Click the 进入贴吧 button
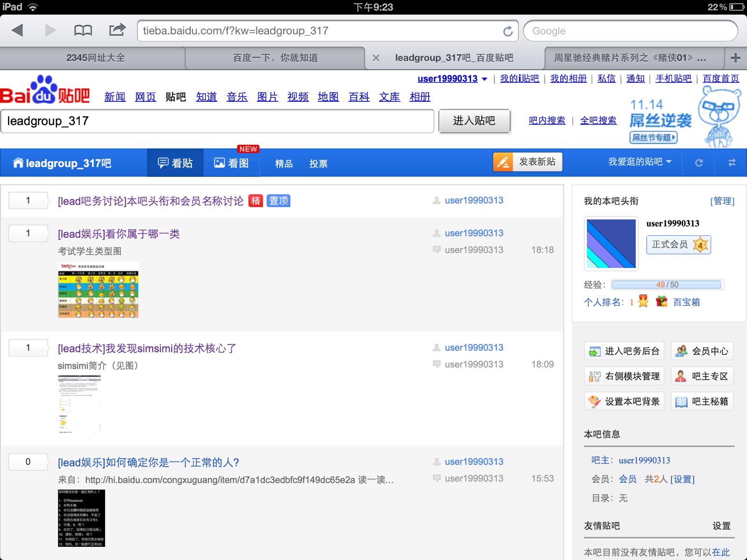The height and width of the screenshot is (560, 747). click(x=474, y=121)
